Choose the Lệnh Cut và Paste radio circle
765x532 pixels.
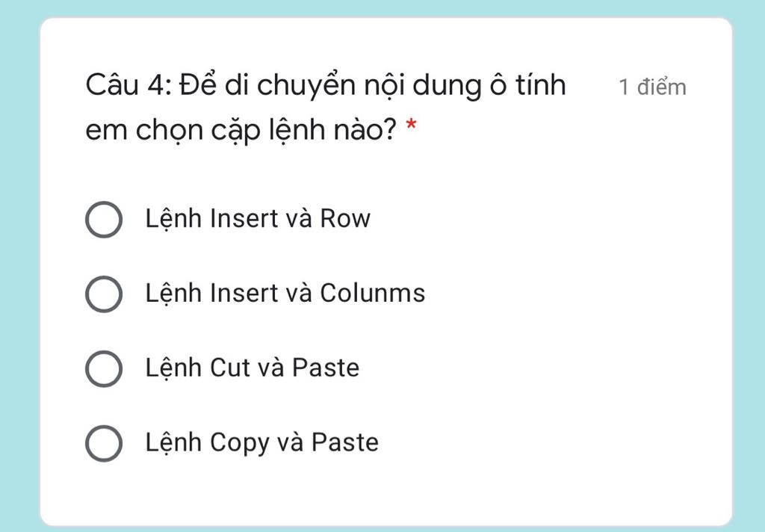103,369
